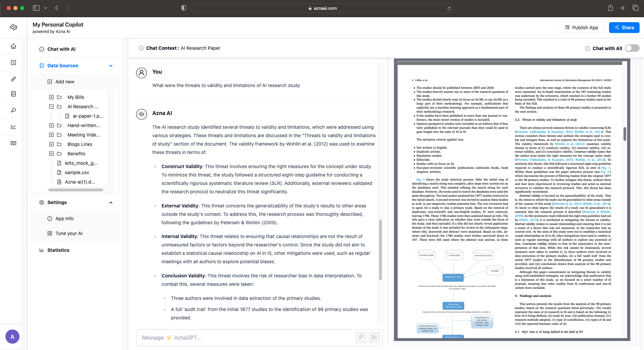Click the home icon in left sidebar

(x=13, y=46)
